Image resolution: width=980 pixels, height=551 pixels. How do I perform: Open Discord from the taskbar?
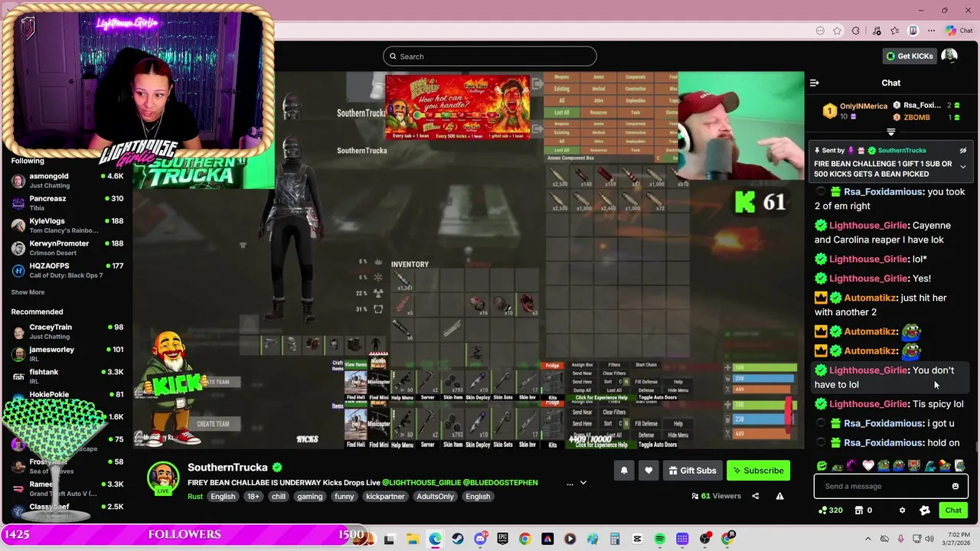pyautogui.click(x=480, y=539)
